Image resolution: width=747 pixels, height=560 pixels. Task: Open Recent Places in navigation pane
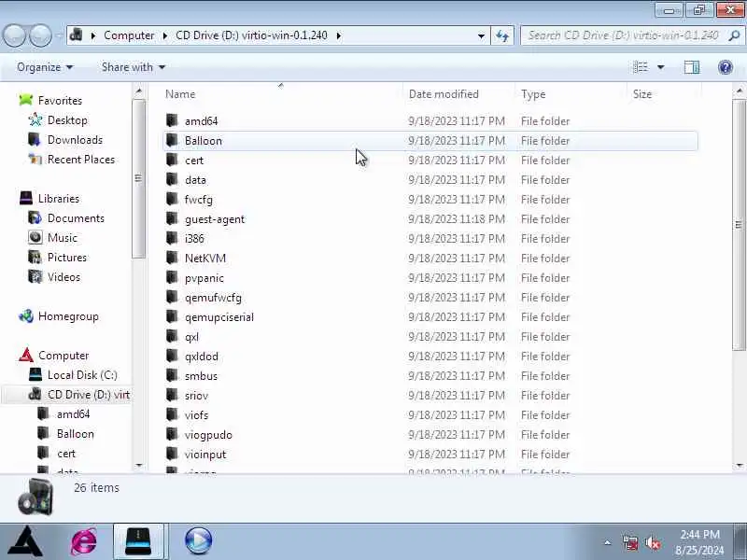81,159
